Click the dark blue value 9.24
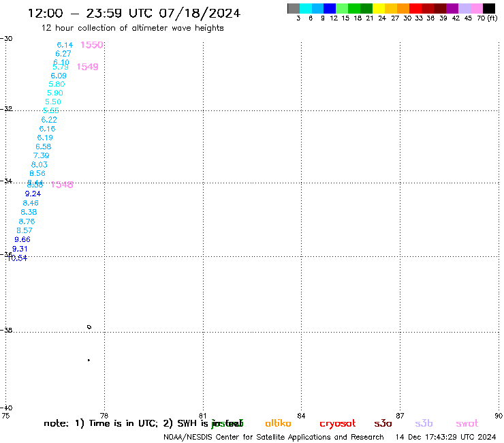The height and width of the screenshot is (443, 504). pyautogui.click(x=33, y=194)
